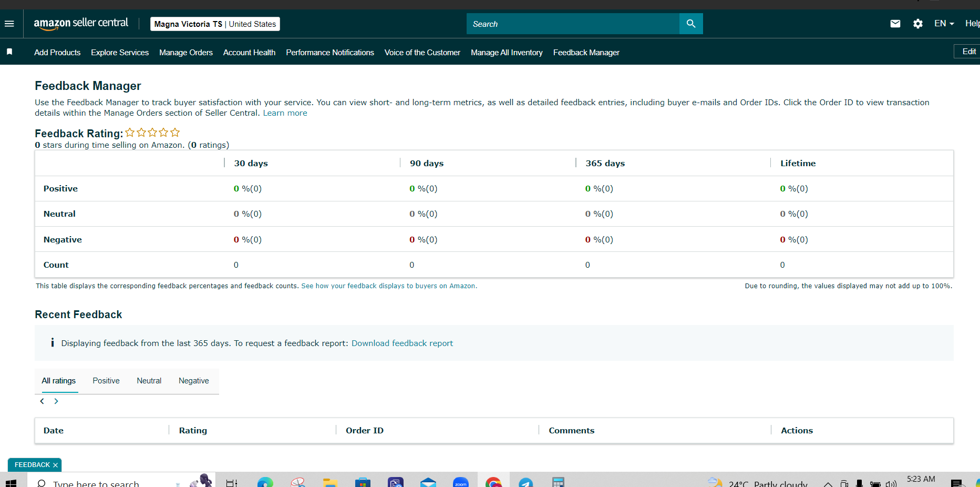Click the 'Lifetime' column header
The width and height of the screenshot is (980, 487).
click(798, 164)
